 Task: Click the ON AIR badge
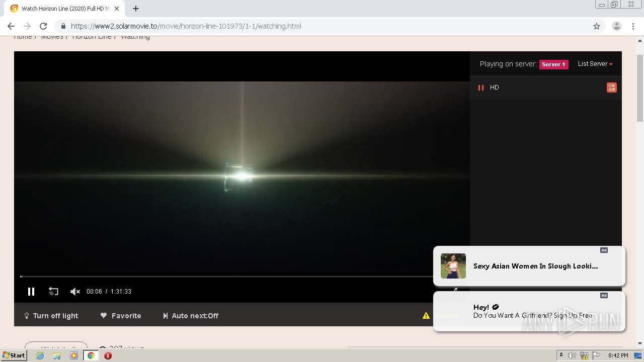(x=611, y=87)
